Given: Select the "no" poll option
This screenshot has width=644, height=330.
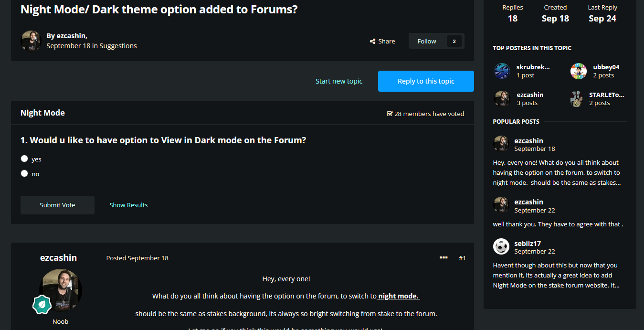Looking at the screenshot, I should (24, 173).
